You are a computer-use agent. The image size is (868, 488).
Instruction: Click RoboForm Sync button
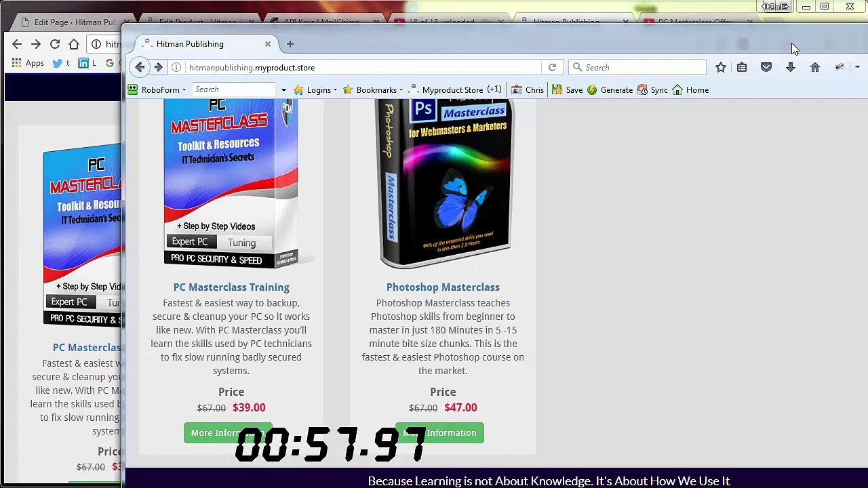tap(652, 89)
